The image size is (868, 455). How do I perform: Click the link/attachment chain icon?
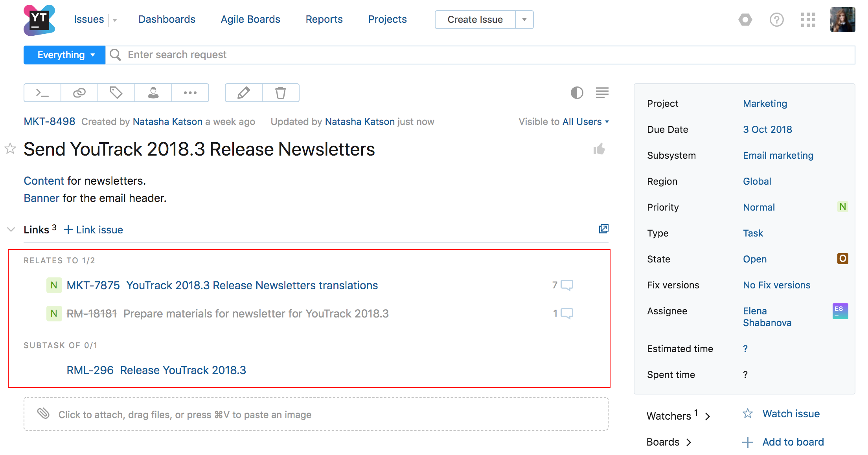(80, 92)
